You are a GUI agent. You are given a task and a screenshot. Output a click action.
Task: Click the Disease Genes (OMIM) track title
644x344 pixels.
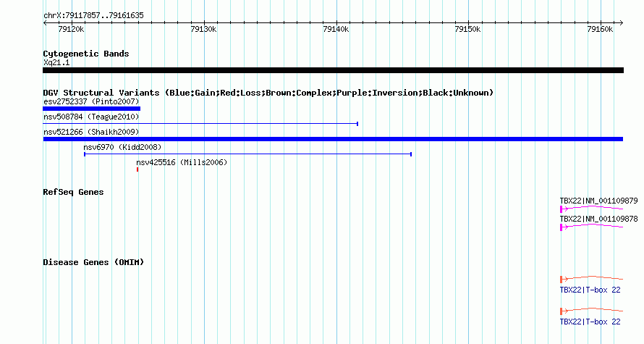[93, 262]
